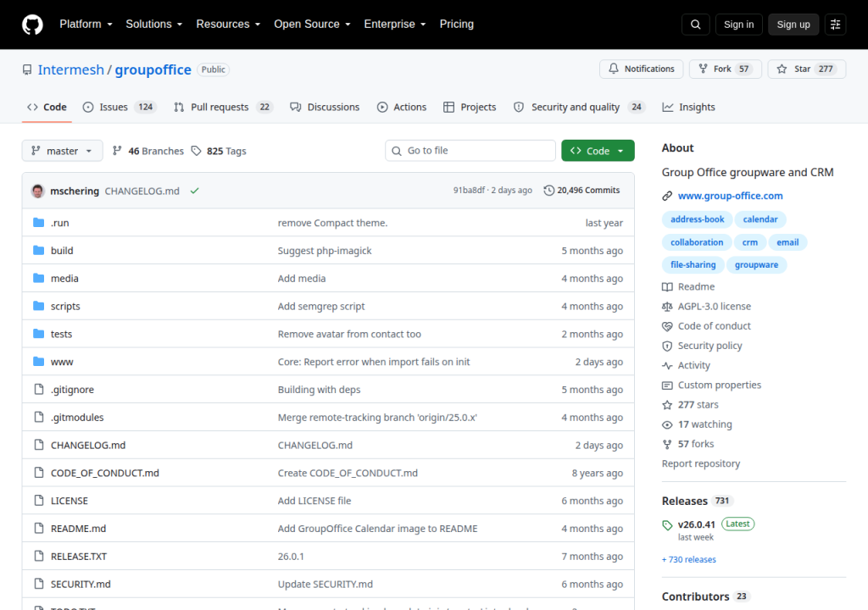Click the link icon beside www.group-office.com
The width and height of the screenshot is (868, 610).
point(667,196)
